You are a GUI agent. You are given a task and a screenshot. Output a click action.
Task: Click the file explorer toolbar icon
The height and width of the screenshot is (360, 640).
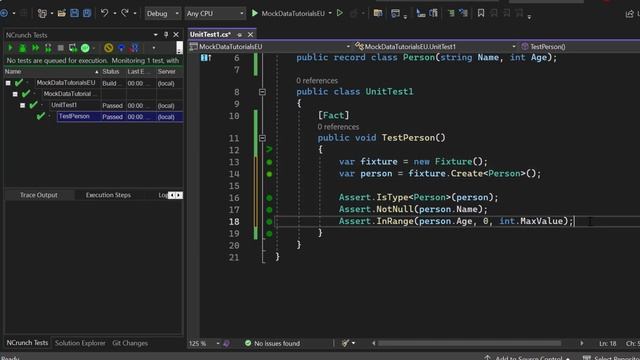378,13
